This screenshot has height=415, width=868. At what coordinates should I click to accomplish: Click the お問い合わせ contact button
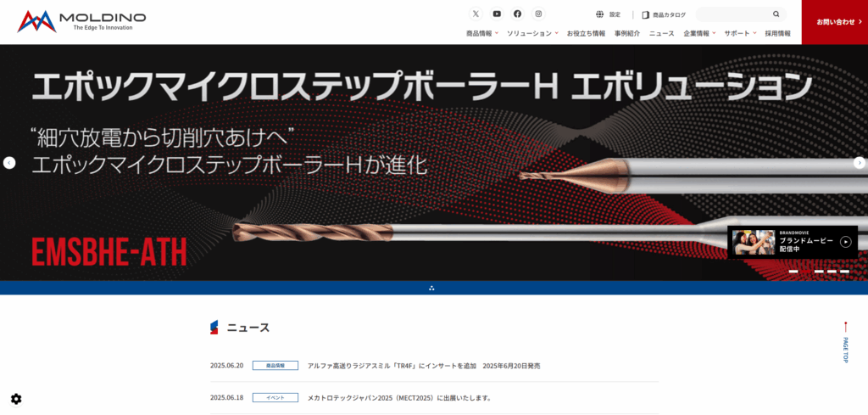tap(835, 22)
